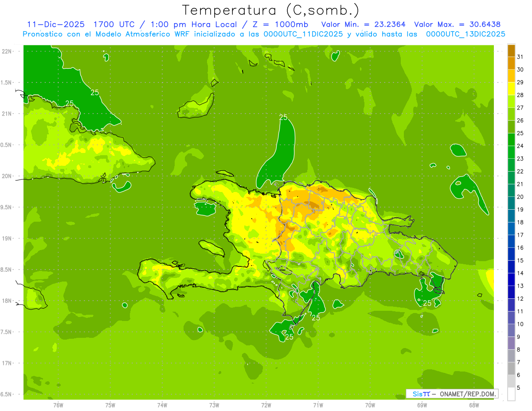The width and height of the screenshot is (532, 411).
Task: Click the '72W' longitude label
Action: click(x=266, y=405)
